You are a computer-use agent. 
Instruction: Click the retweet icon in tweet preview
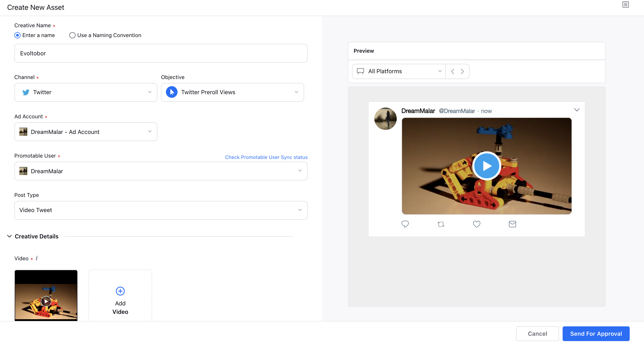(441, 224)
